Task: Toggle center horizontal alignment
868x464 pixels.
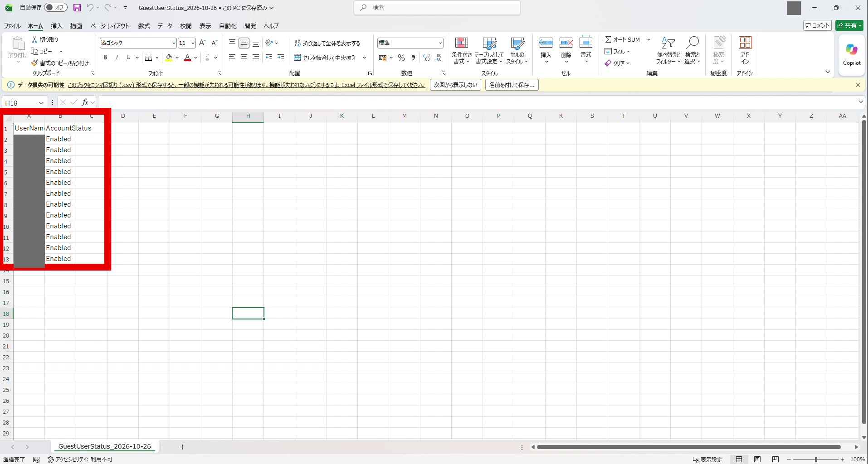Action: [x=244, y=58]
